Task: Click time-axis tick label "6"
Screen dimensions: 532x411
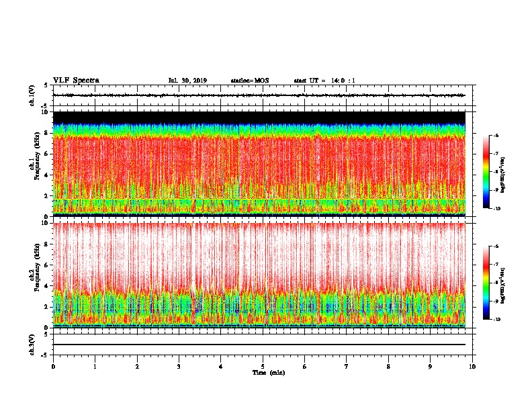Action: pyautogui.click(x=305, y=367)
